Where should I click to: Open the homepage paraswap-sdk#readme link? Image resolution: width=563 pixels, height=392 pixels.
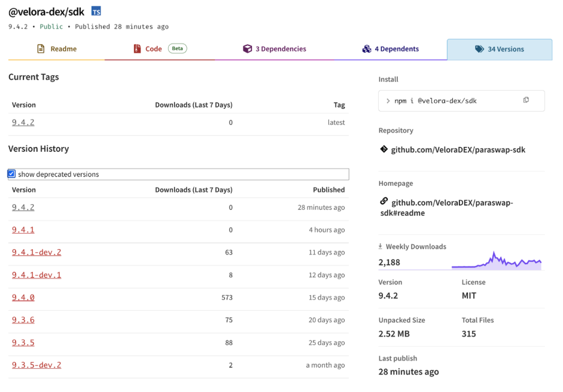(x=447, y=208)
